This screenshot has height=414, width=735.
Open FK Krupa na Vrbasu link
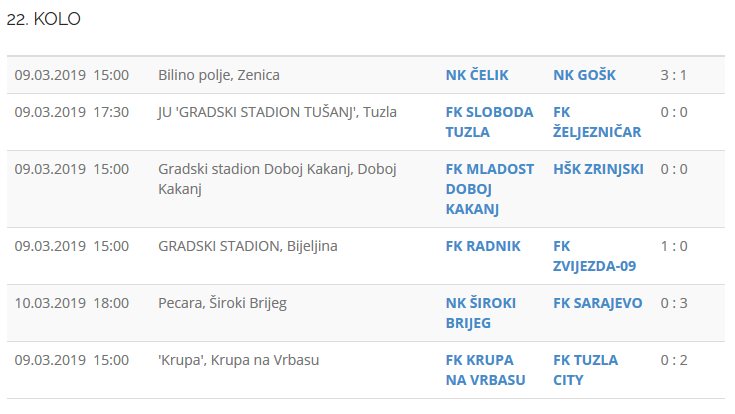[487, 369]
